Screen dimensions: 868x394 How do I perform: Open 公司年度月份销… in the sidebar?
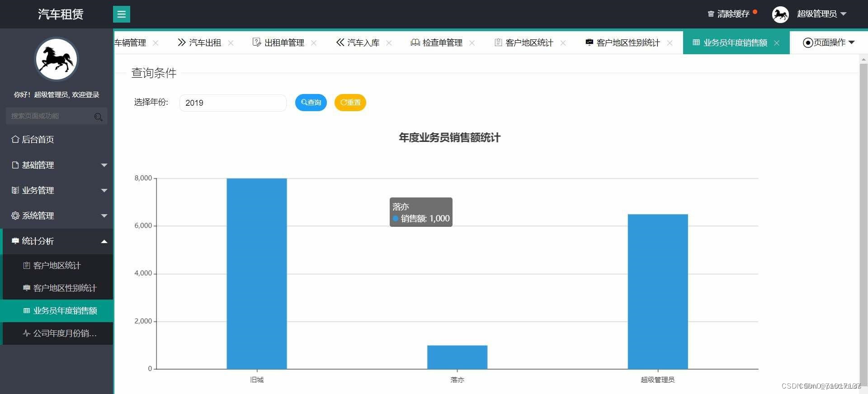point(57,333)
